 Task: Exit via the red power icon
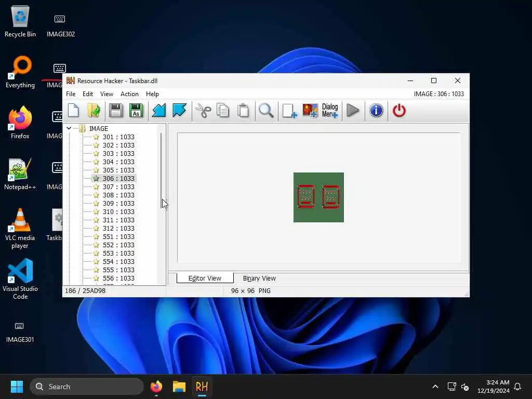click(399, 111)
